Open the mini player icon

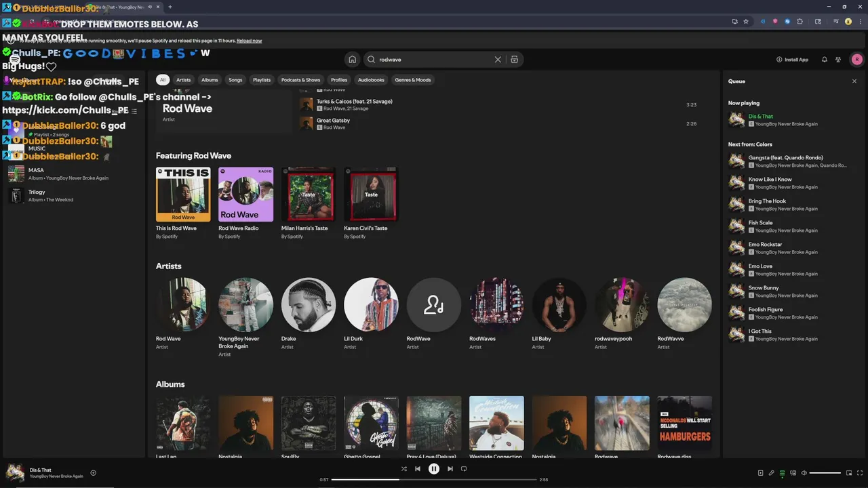848,473
